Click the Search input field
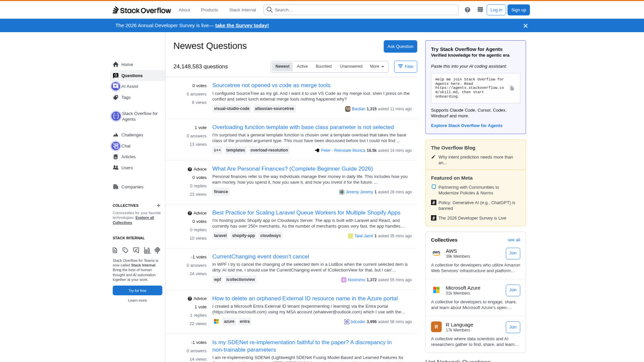The image size is (644, 362). pos(361,10)
